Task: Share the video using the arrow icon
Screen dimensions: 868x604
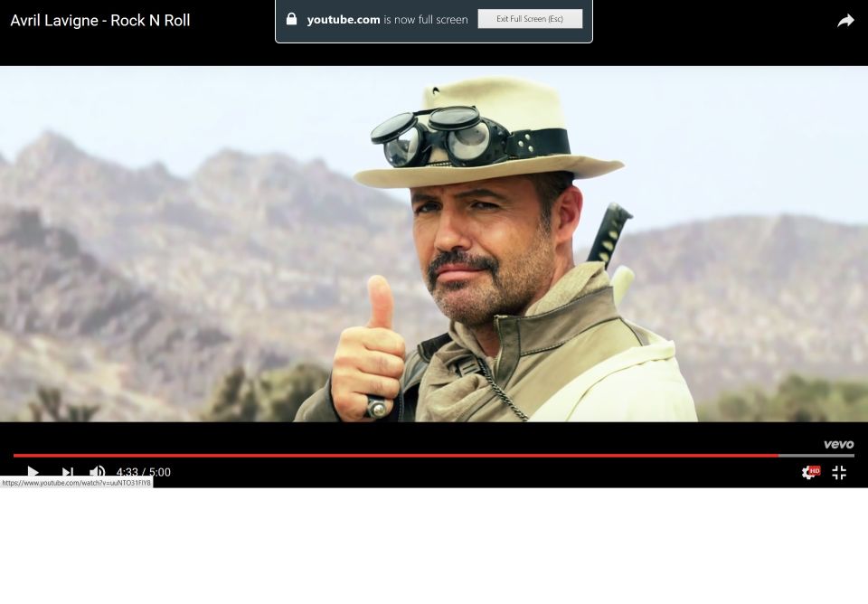Action: [x=845, y=21]
